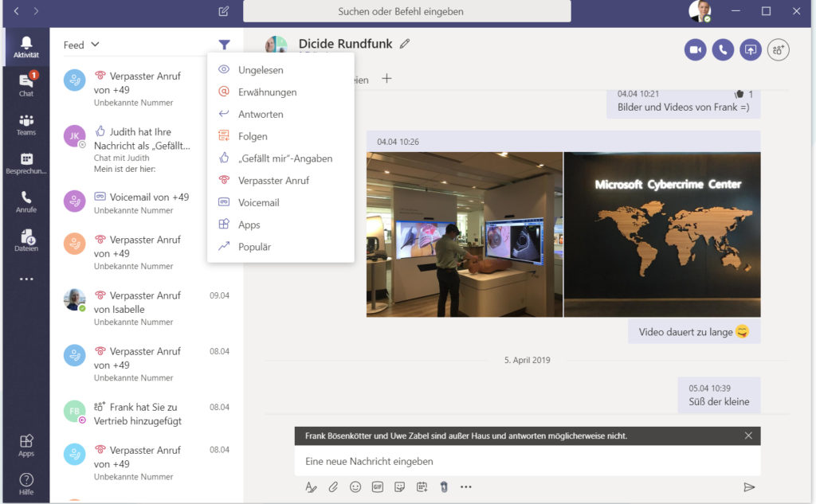
Task: Select the 'Video dauert zu lange' message
Action: (694, 332)
